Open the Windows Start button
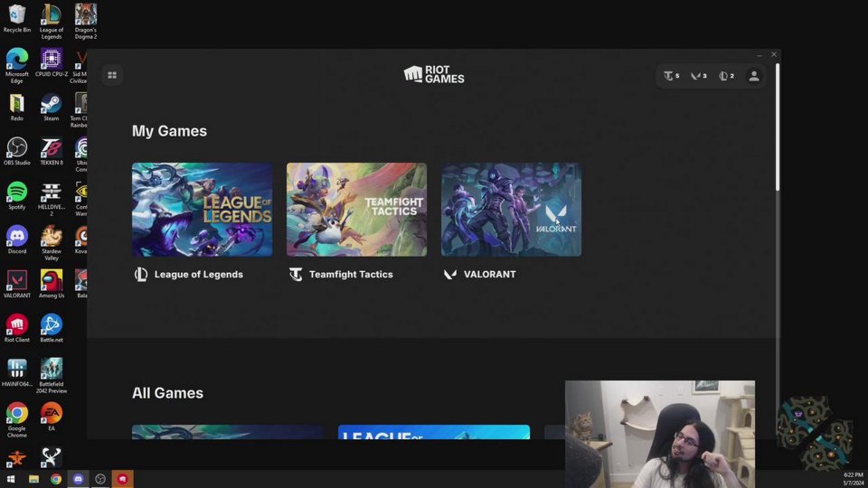Viewport: 868px width, 488px height. click(x=11, y=479)
